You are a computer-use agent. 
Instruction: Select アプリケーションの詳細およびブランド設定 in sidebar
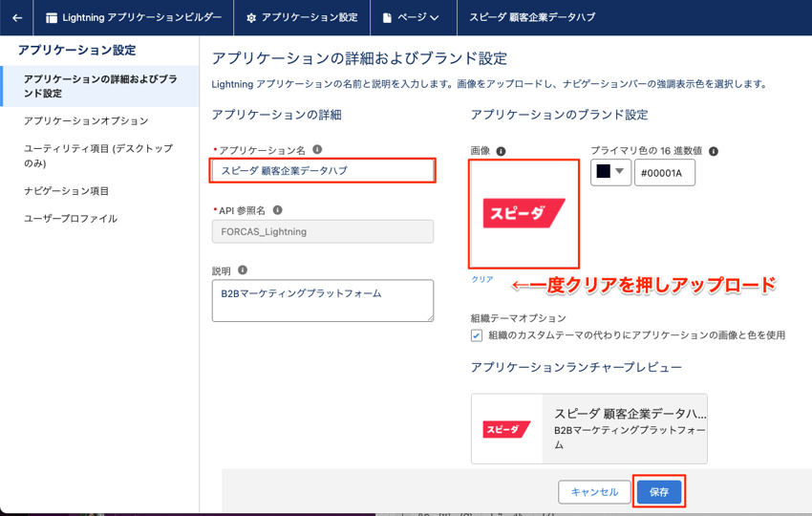pos(100,86)
